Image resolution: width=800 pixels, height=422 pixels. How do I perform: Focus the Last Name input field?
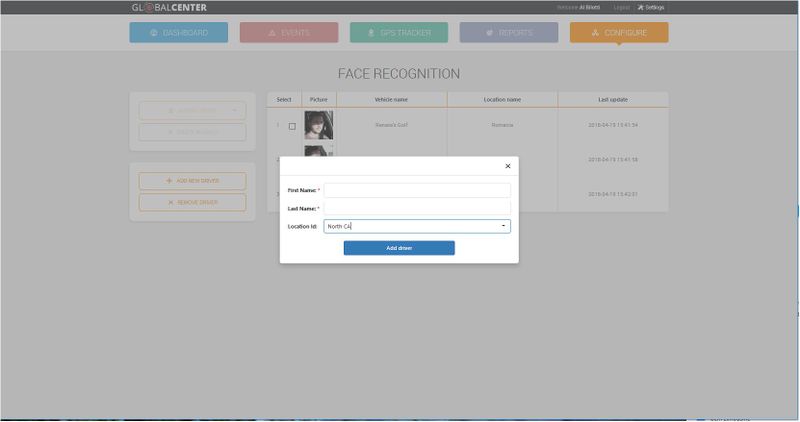pyautogui.click(x=417, y=208)
